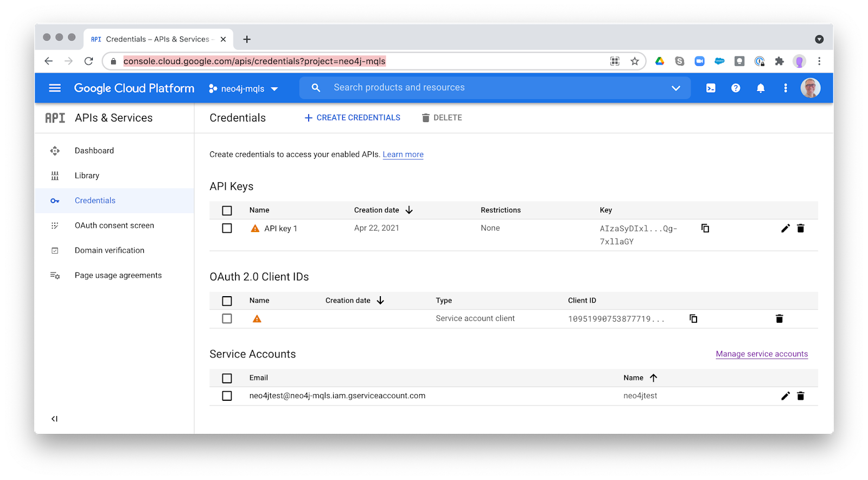This screenshot has height=480, width=868.
Task: Edit API key 1 with pencil icon
Action: (785, 228)
